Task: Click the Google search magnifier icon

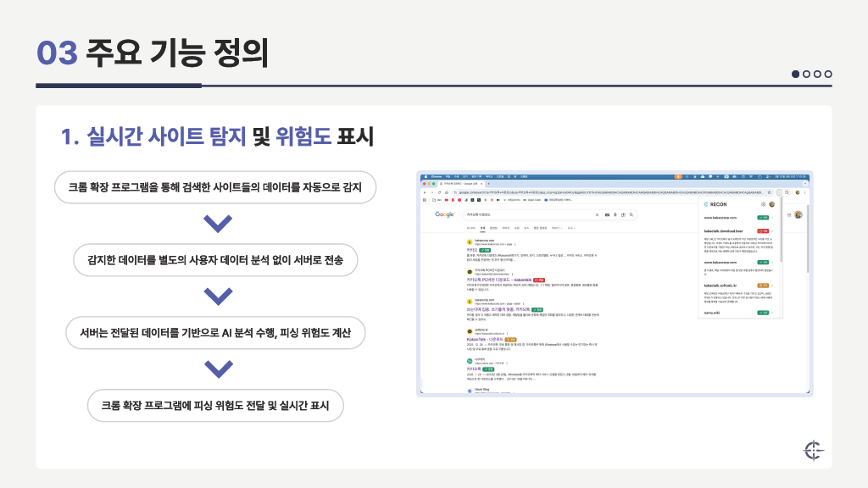Action: (631, 214)
